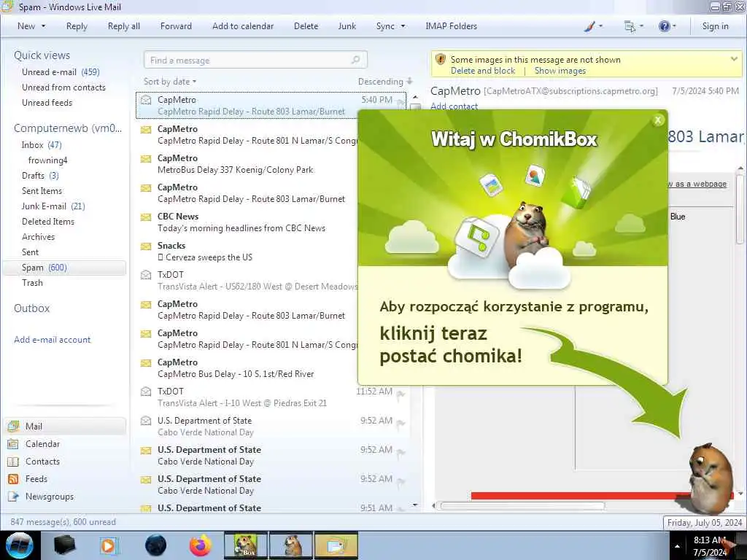The image size is (747, 560).
Task: Open Firefox from the taskbar
Action: click(200, 545)
